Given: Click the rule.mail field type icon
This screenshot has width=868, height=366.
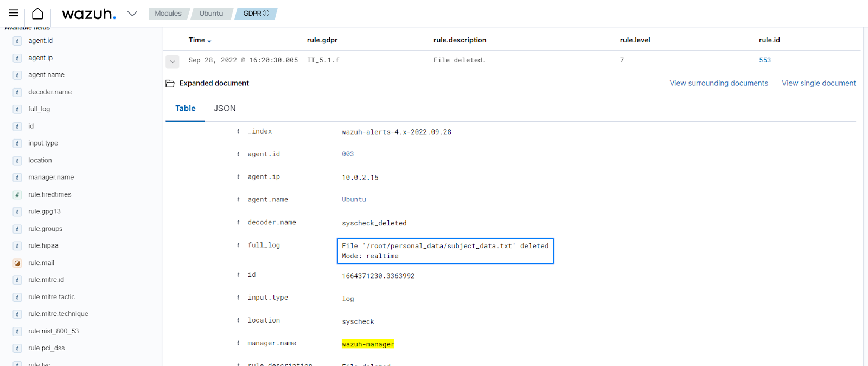Looking at the screenshot, I should (x=17, y=263).
